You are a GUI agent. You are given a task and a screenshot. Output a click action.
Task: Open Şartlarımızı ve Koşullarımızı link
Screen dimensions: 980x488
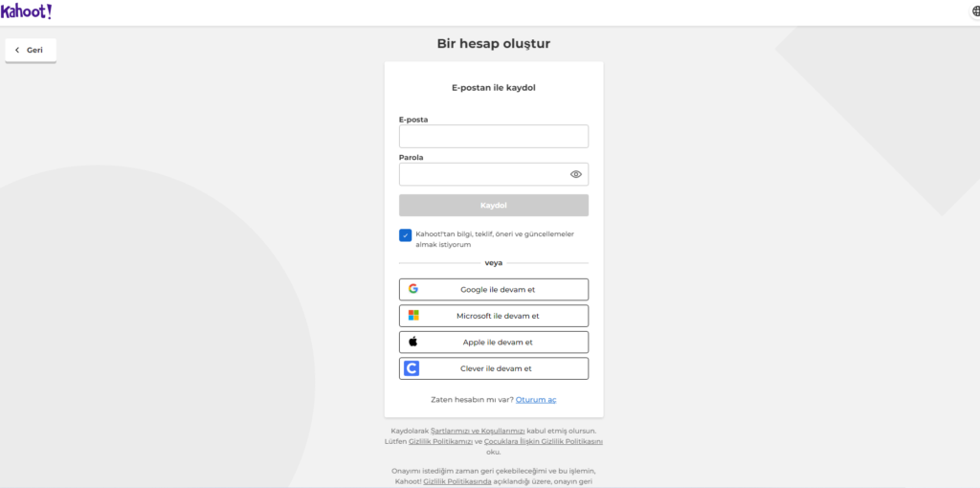478,432
